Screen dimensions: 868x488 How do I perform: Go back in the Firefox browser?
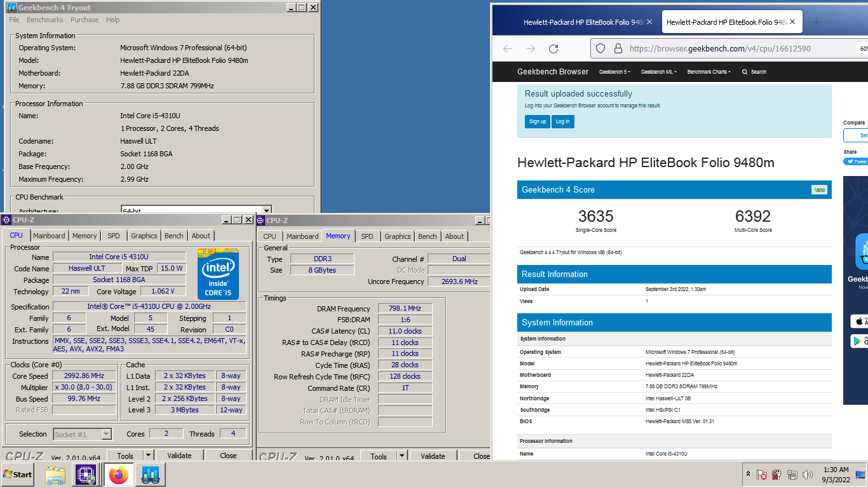click(x=507, y=48)
